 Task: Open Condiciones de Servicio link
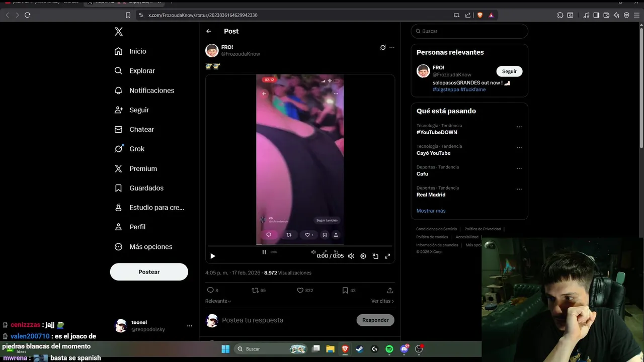pos(437,229)
